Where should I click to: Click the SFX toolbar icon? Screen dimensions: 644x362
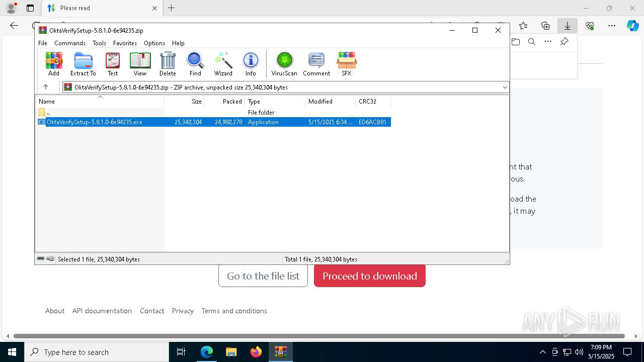pyautogui.click(x=347, y=64)
